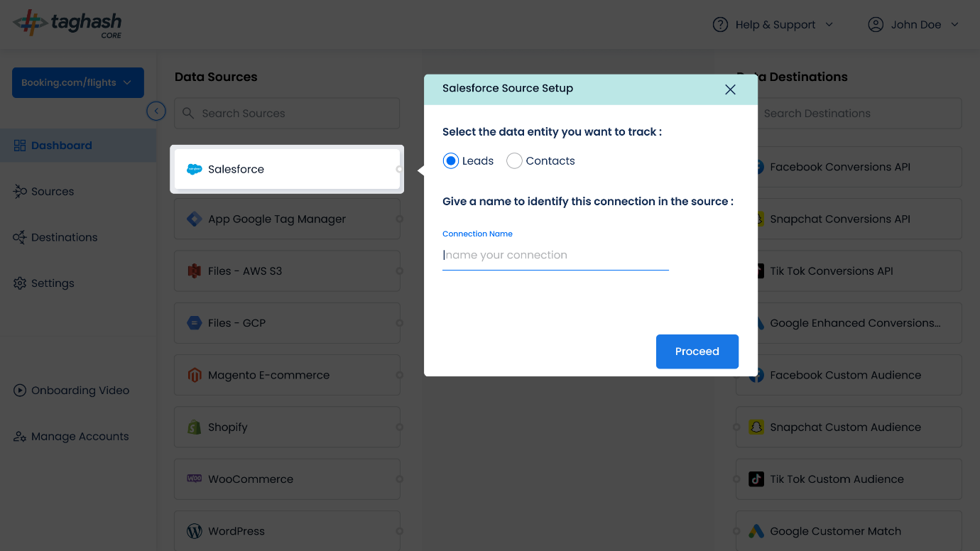
Task: Click the Salesforce cloud icon
Action: 194,169
